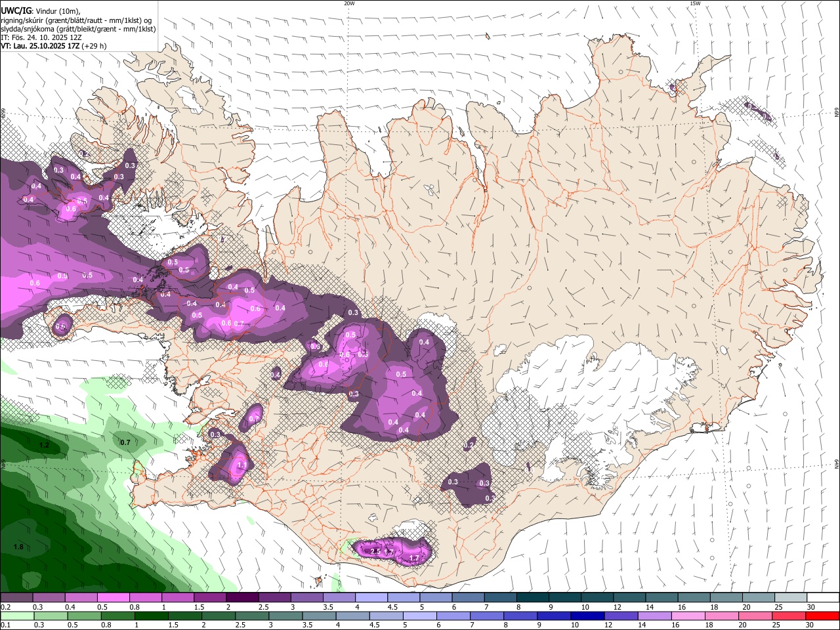
Task: Pick bottom-row darkest green swatch between 1 and 1.5
Action: [x=152, y=616]
